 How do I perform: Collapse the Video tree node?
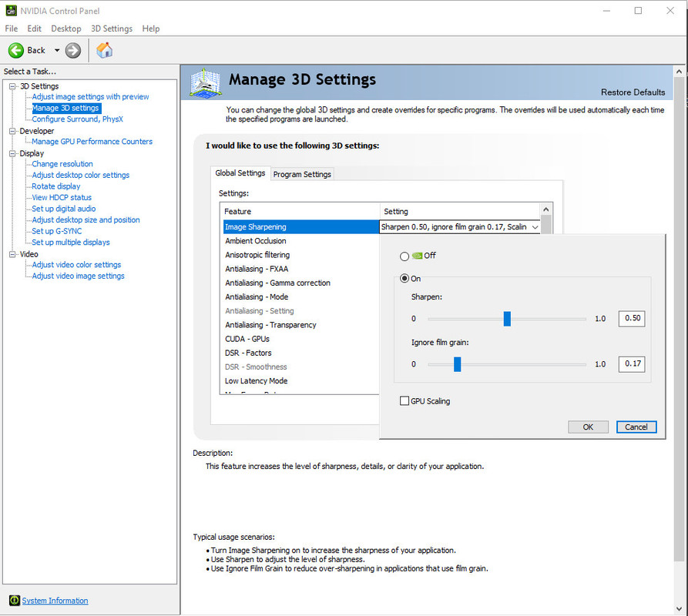click(13, 254)
